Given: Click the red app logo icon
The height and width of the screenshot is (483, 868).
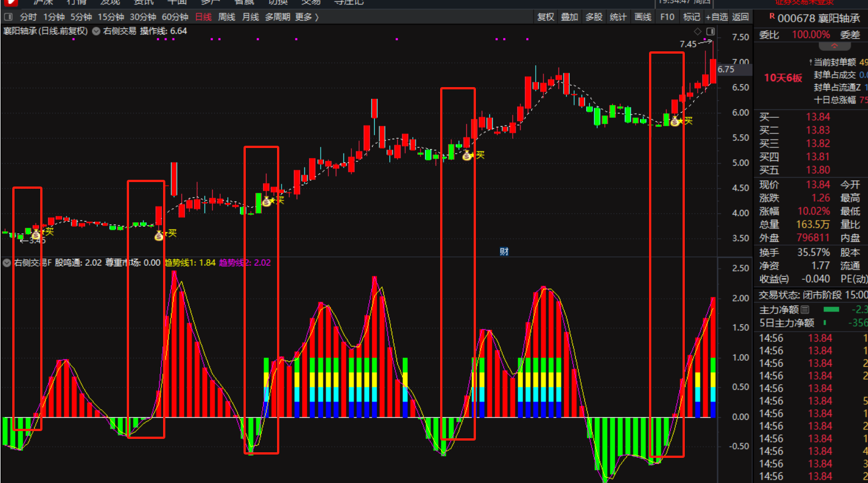Looking at the screenshot, I should 10,3.
